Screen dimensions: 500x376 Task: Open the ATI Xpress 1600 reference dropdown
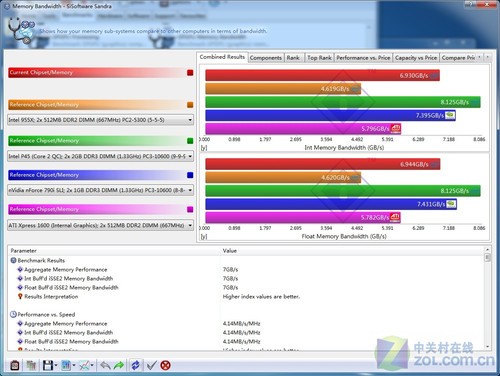100,225
